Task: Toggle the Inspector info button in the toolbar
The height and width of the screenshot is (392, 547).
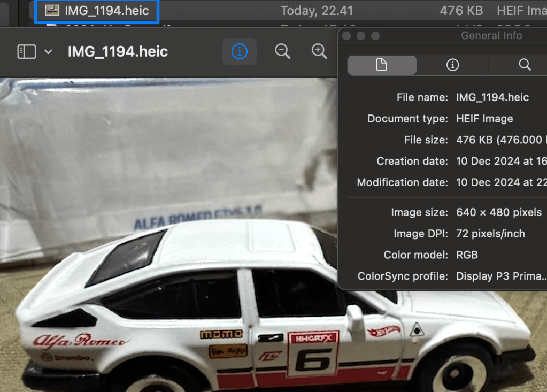Action: coord(240,51)
